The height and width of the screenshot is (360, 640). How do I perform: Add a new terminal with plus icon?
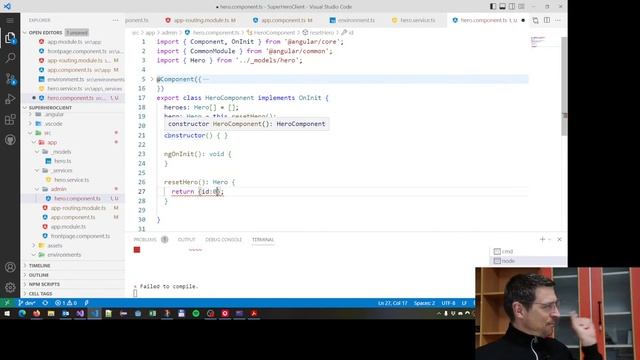click(x=542, y=240)
